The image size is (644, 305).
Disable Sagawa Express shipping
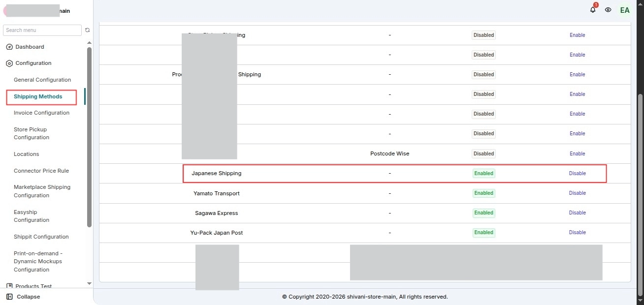[x=578, y=213]
